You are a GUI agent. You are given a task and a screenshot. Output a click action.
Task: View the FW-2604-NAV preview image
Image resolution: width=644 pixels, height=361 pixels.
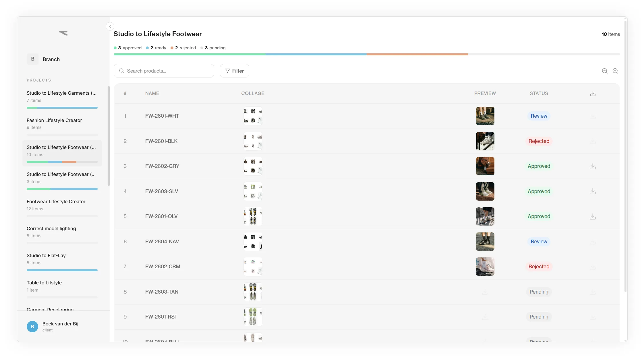tap(485, 241)
